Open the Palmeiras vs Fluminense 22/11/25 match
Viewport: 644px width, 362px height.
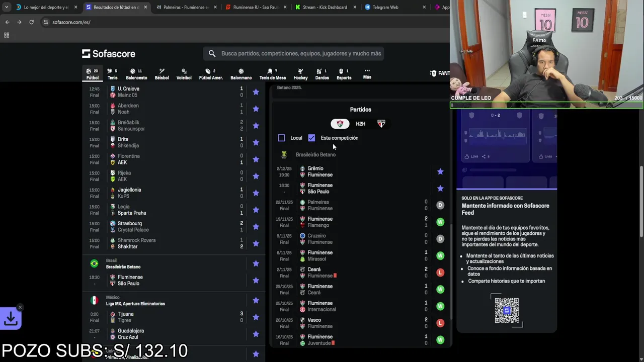(x=360, y=205)
